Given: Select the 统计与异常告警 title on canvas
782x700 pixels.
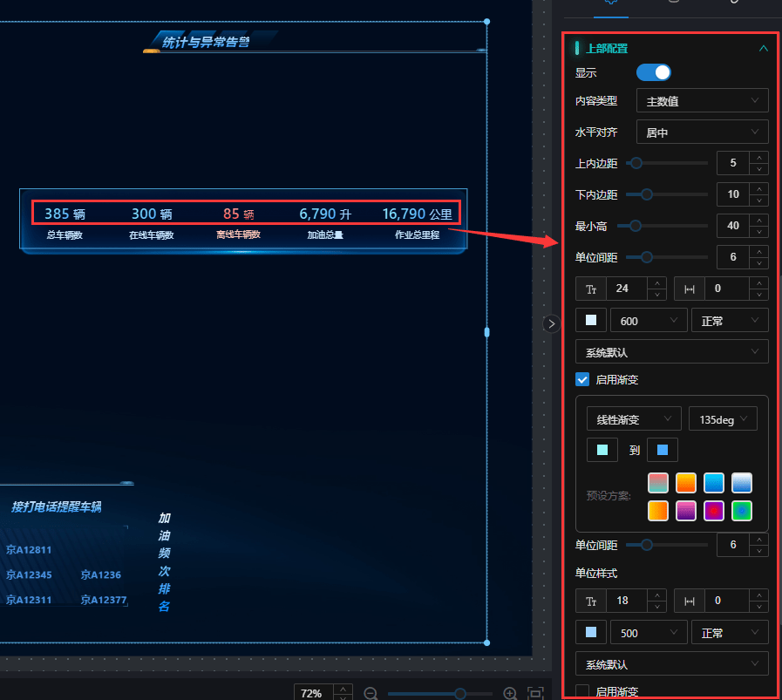Looking at the screenshot, I should coord(207,41).
